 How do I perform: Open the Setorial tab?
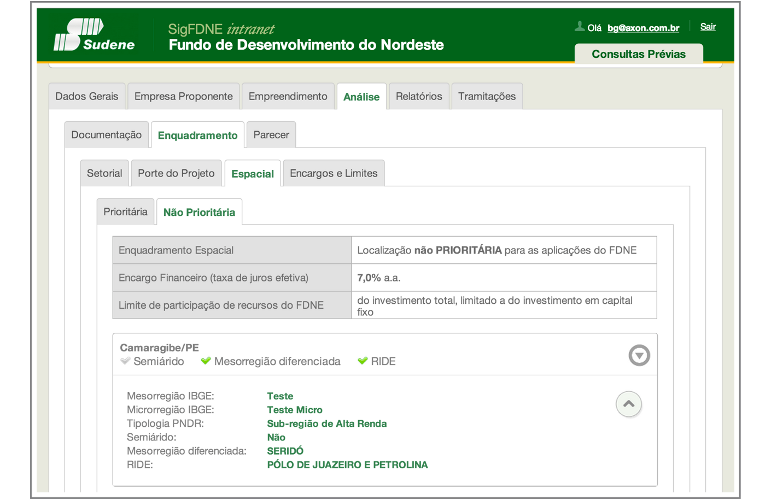coord(105,173)
